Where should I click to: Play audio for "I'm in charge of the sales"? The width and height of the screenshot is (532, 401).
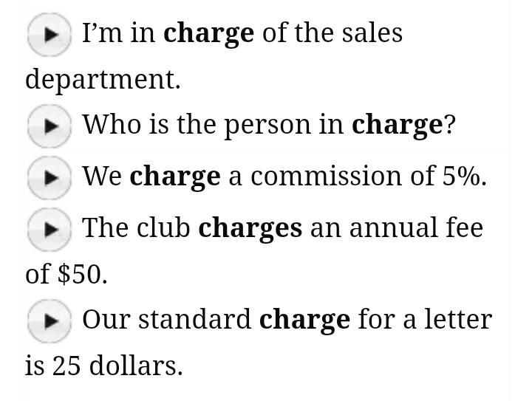(x=49, y=34)
